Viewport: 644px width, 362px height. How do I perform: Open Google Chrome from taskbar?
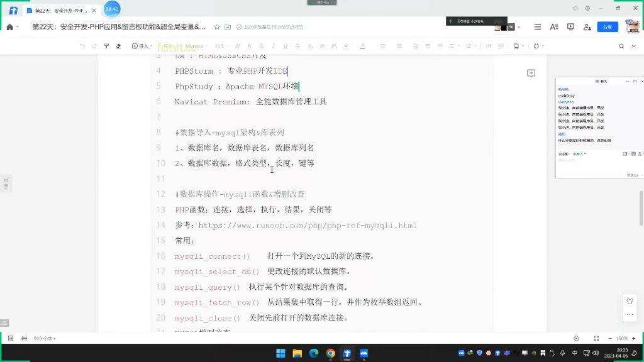tap(331, 353)
